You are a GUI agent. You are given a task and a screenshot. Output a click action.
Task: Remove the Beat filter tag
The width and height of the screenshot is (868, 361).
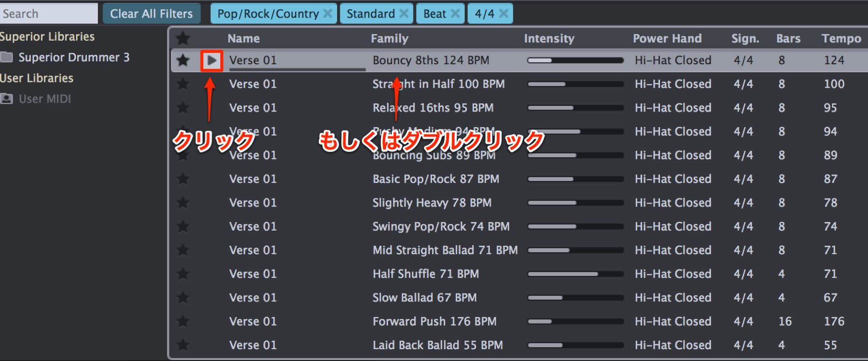click(455, 14)
